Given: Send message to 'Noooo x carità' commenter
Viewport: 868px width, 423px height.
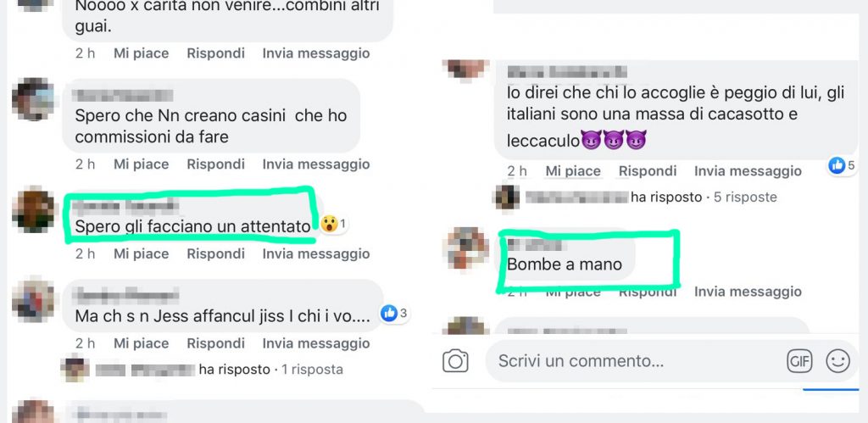Looking at the screenshot, I should tap(316, 53).
